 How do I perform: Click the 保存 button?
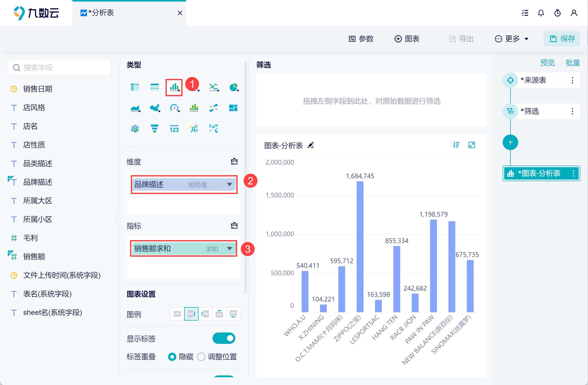click(x=562, y=39)
